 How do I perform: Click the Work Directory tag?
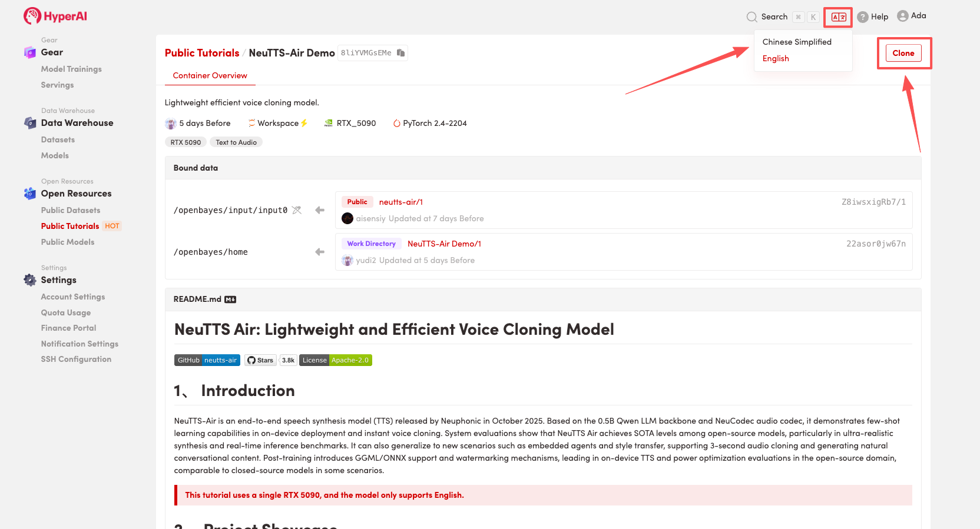(371, 244)
